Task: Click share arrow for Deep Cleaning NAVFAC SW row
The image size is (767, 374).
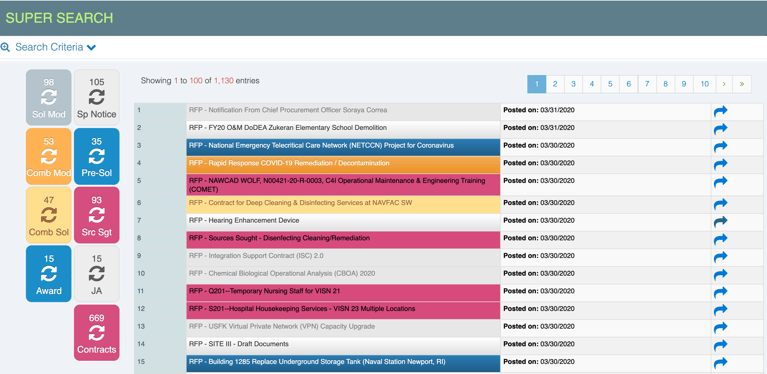Action: 721,204
